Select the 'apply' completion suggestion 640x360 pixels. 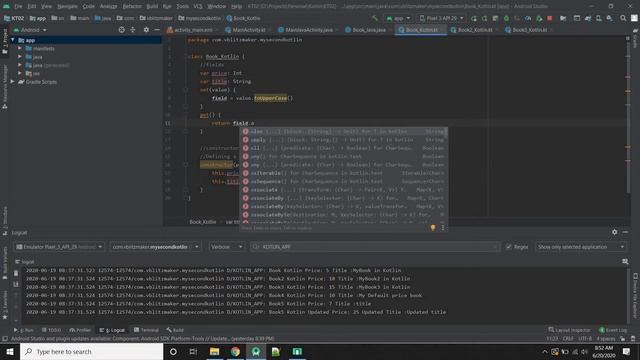point(343,140)
